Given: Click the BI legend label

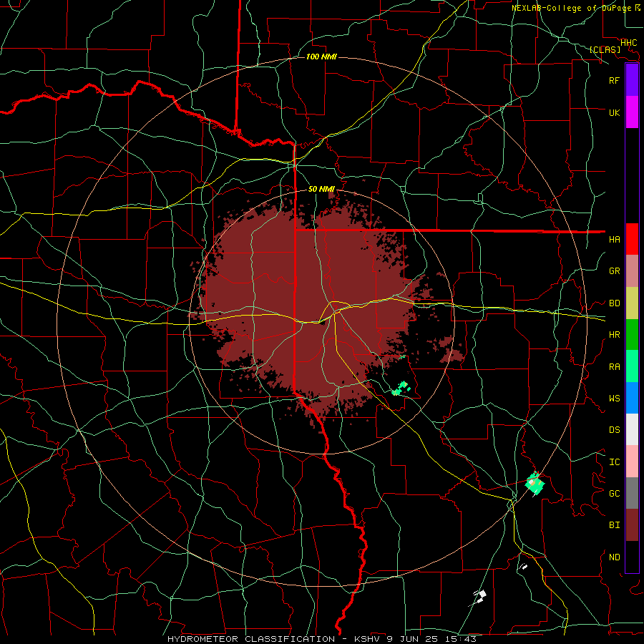Looking at the screenshot, I should click(615, 525).
